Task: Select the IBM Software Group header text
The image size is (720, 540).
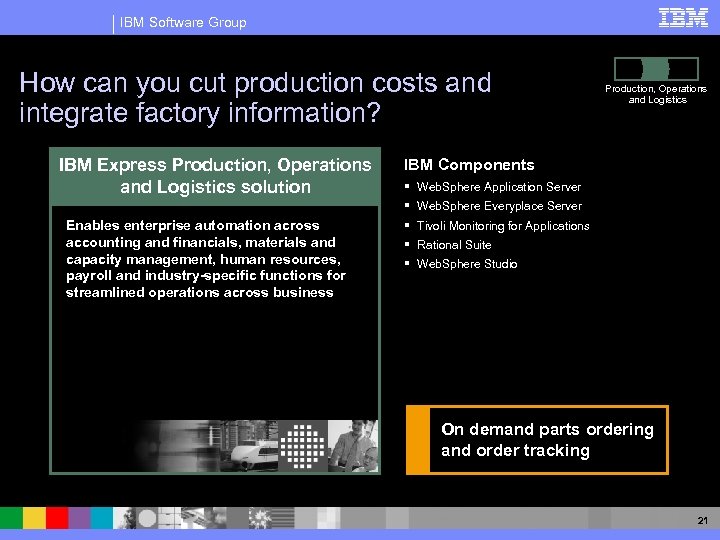Action: (x=183, y=22)
